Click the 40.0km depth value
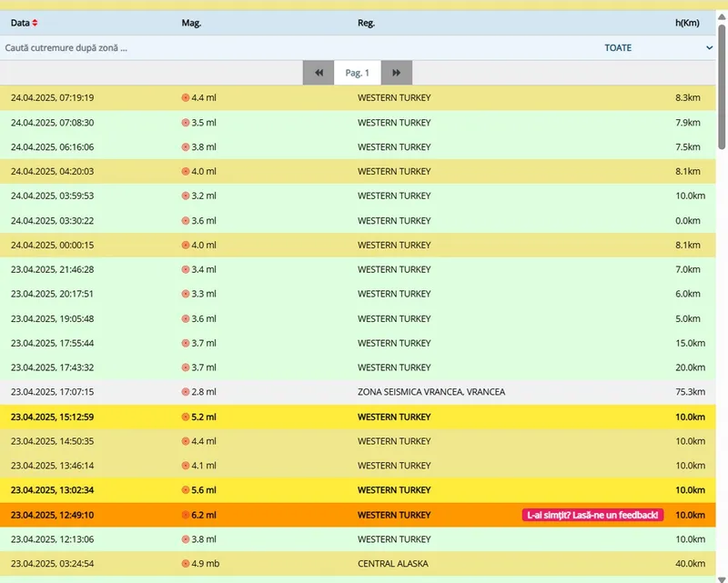Viewport: 728px width, 583px height. pos(691,564)
